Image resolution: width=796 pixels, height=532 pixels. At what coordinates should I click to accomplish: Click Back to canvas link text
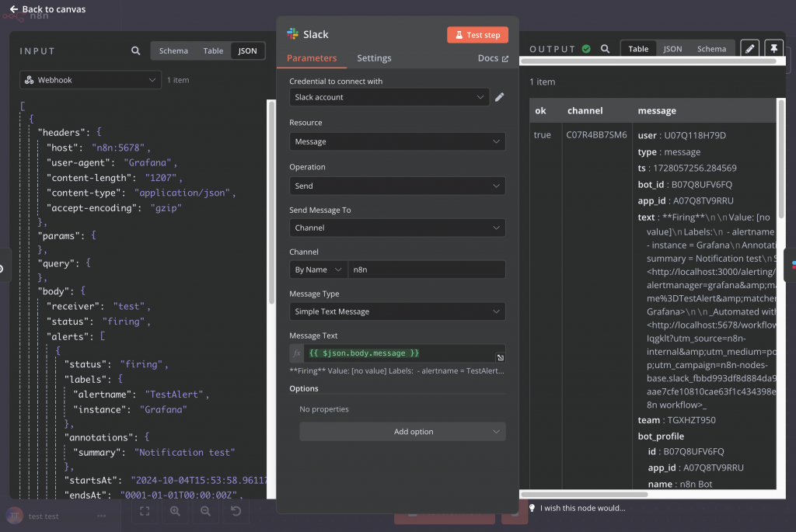(x=54, y=9)
